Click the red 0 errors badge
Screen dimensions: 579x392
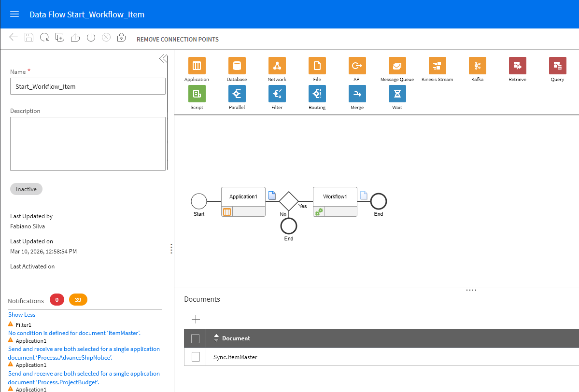57,300
